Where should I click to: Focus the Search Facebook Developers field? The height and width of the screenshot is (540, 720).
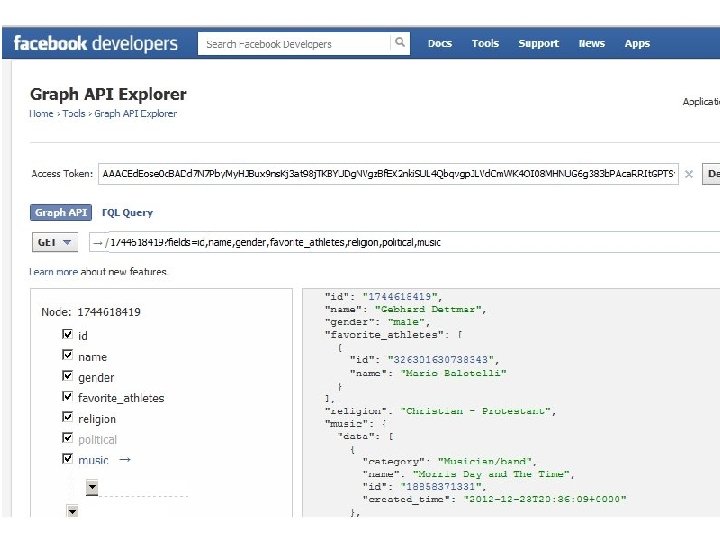tap(294, 44)
